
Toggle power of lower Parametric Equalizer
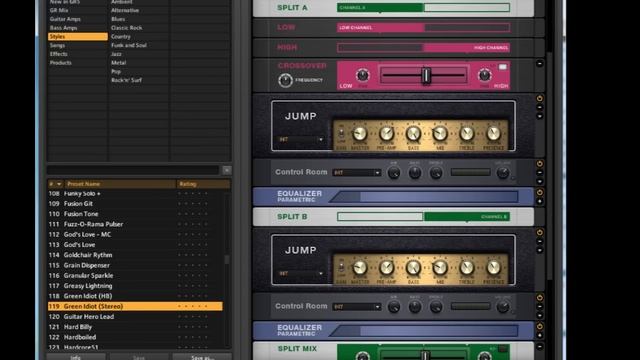(x=540, y=326)
